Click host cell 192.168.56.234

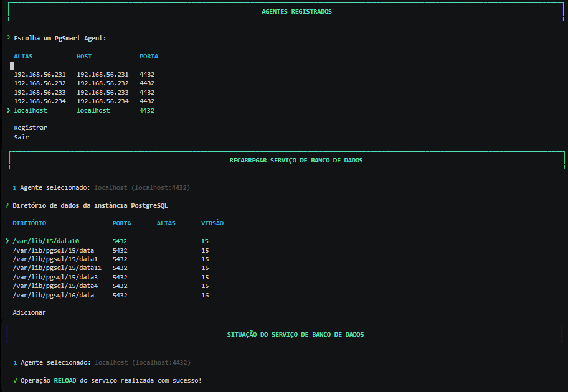pyautogui.click(x=103, y=101)
